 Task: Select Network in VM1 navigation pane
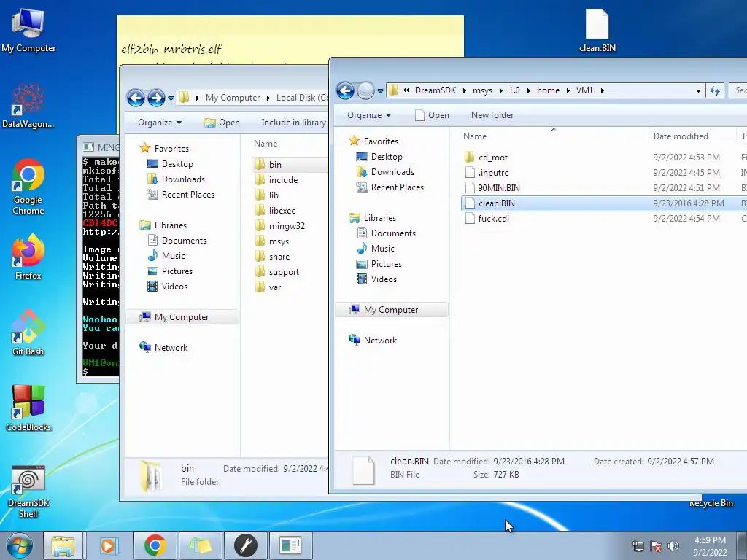380,341
